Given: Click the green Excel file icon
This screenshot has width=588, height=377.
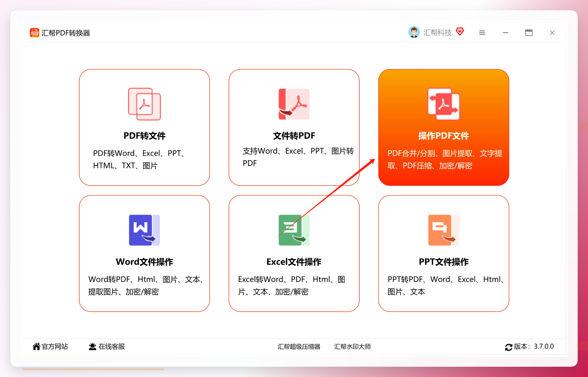Looking at the screenshot, I should (294, 230).
